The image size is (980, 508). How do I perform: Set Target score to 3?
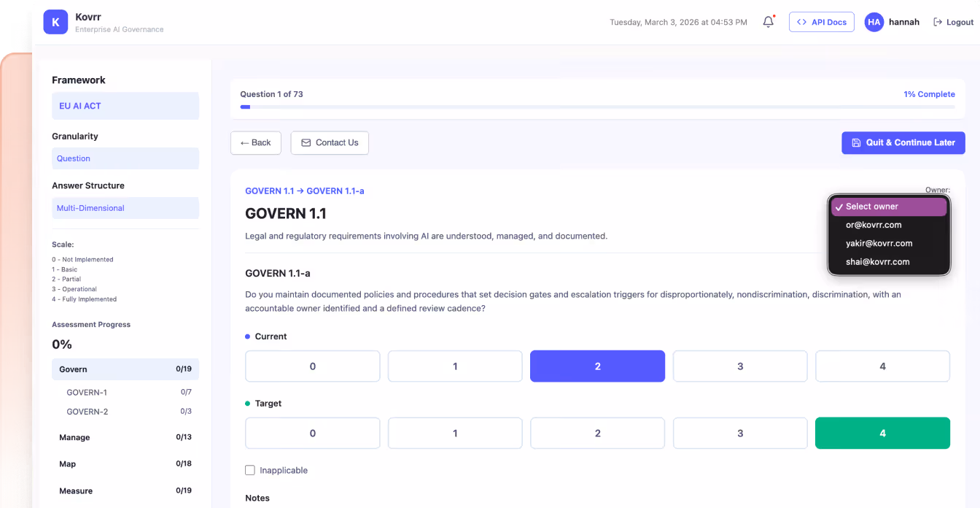tap(740, 433)
